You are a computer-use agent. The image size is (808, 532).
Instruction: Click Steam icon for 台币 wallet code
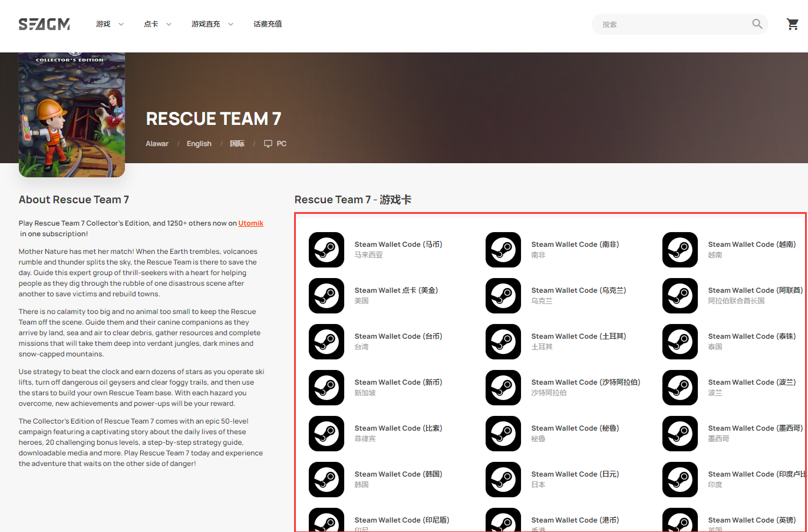click(x=327, y=342)
